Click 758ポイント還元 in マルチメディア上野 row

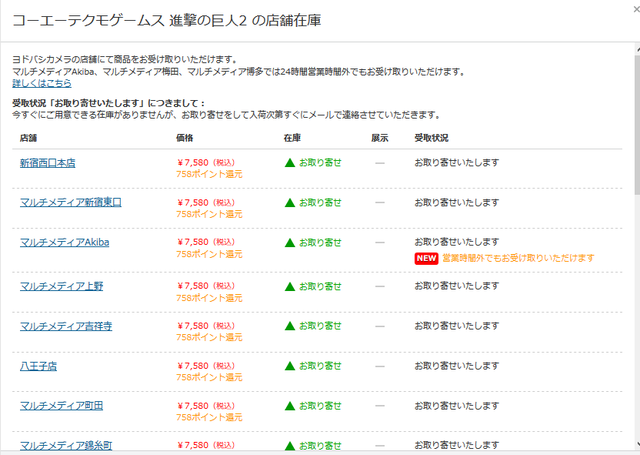pos(209,298)
